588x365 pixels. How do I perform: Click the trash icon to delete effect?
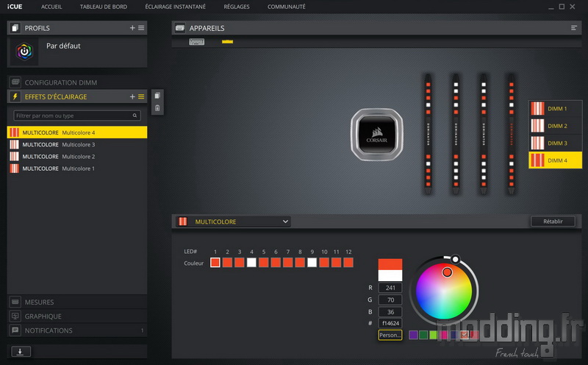click(x=157, y=108)
